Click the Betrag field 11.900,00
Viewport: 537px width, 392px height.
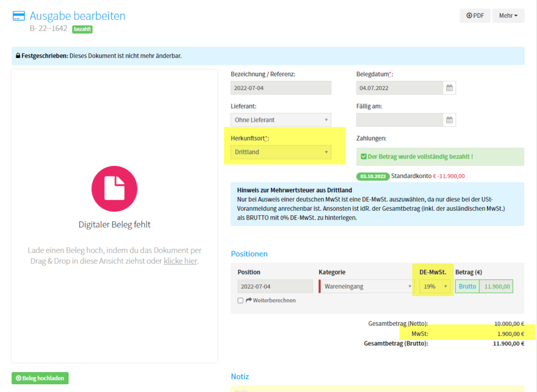tap(496, 286)
